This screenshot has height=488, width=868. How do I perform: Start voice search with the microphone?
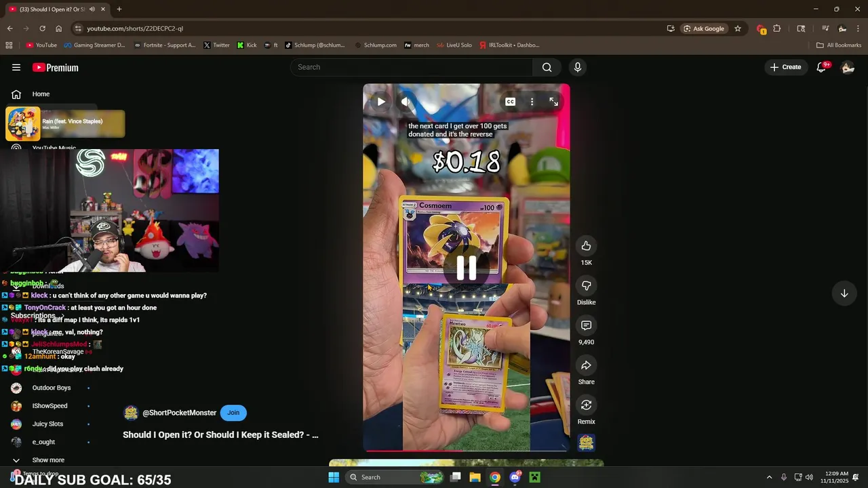tap(578, 67)
